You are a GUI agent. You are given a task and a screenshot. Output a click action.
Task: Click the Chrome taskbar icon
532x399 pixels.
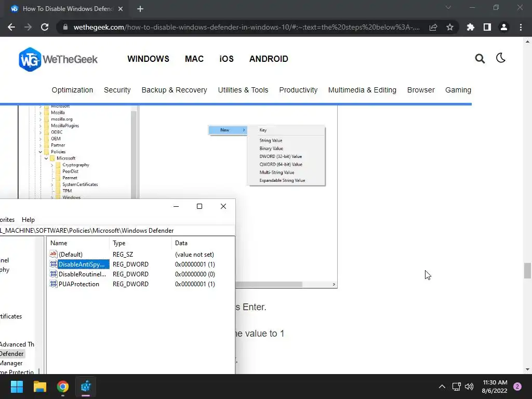[x=63, y=387]
